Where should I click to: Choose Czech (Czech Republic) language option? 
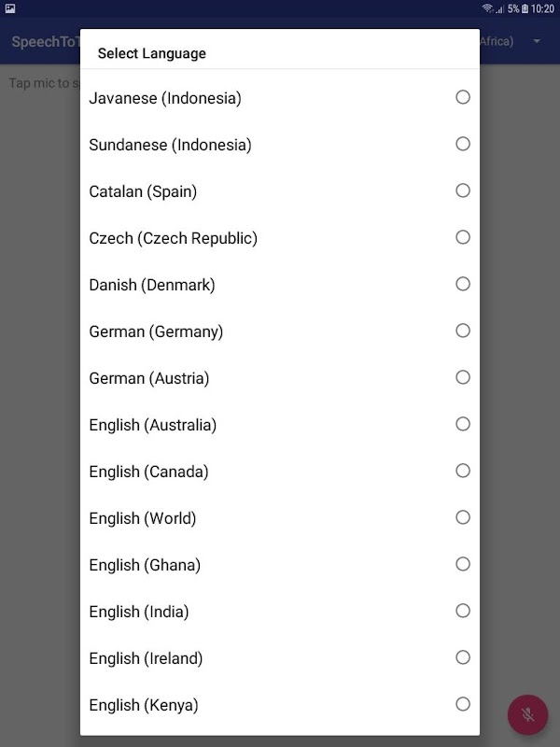pos(174,238)
